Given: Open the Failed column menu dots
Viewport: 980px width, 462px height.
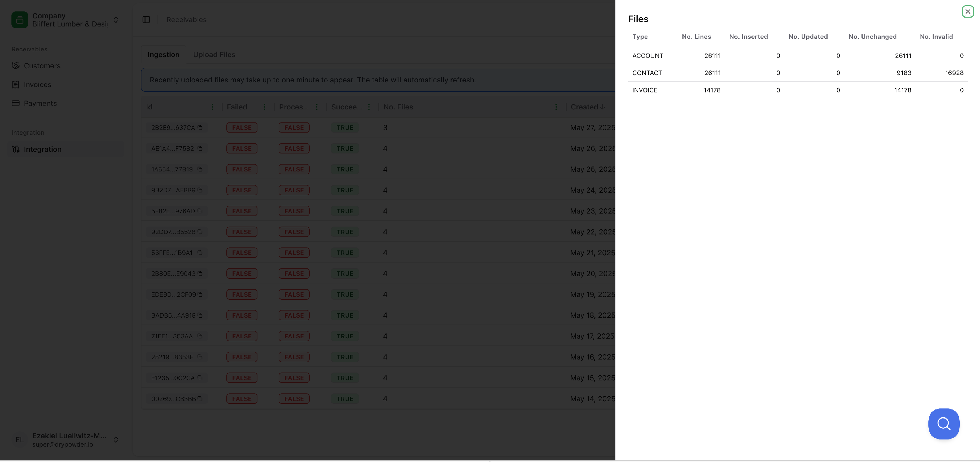Looking at the screenshot, I should tap(264, 107).
